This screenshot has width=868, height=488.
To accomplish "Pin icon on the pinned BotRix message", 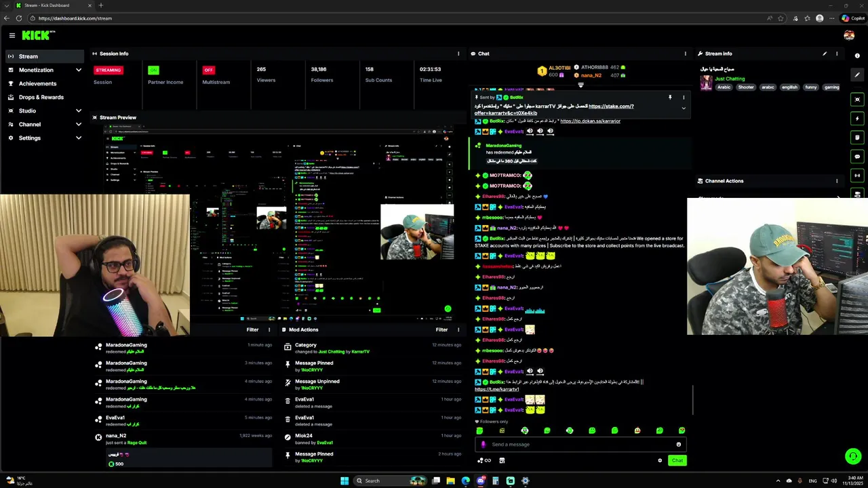I will pyautogui.click(x=670, y=98).
